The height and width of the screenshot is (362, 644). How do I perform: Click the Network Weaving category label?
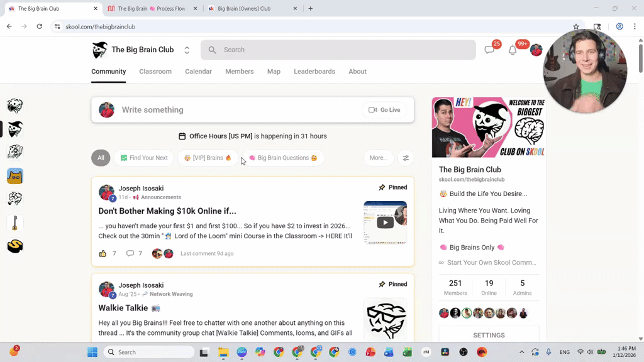coord(171,294)
